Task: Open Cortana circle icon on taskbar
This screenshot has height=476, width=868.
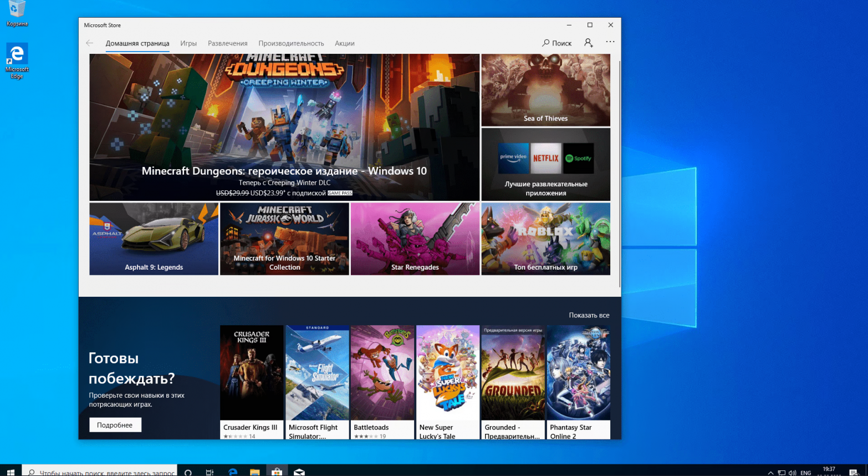Action: (x=188, y=472)
